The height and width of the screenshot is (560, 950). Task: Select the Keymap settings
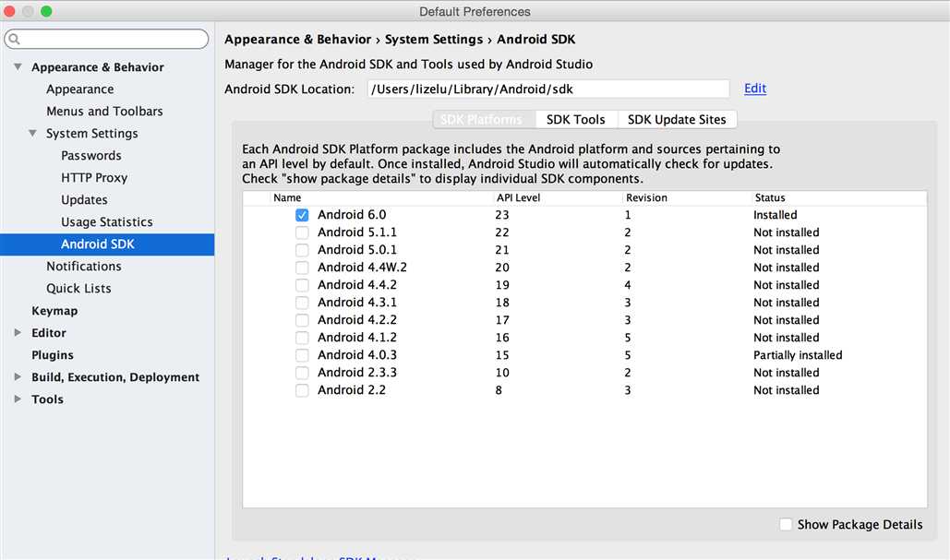coord(54,311)
